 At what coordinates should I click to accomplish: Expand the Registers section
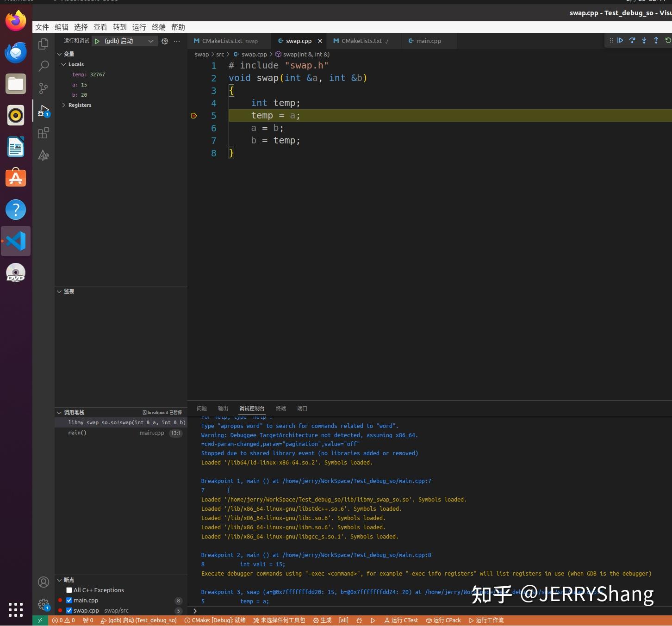(x=65, y=105)
